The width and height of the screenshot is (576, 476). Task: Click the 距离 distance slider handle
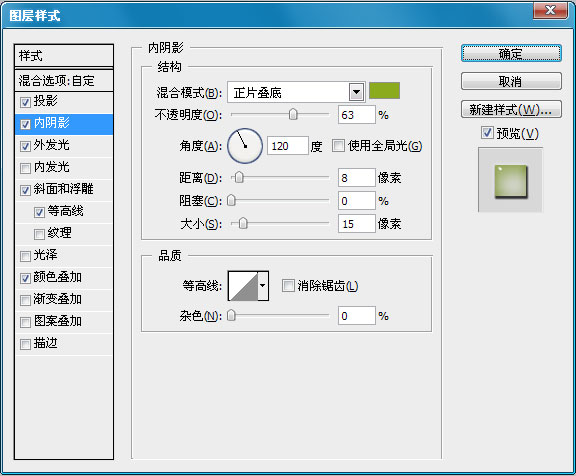[x=239, y=177]
